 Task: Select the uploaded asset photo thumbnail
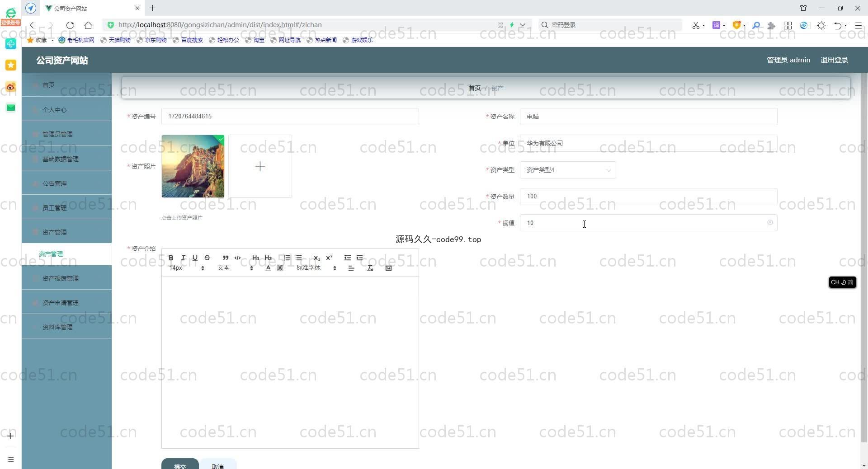(x=193, y=166)
